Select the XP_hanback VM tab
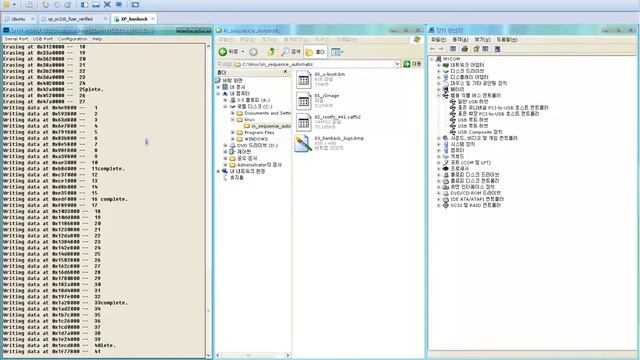The image size is (640, 360). click(134, 19)
